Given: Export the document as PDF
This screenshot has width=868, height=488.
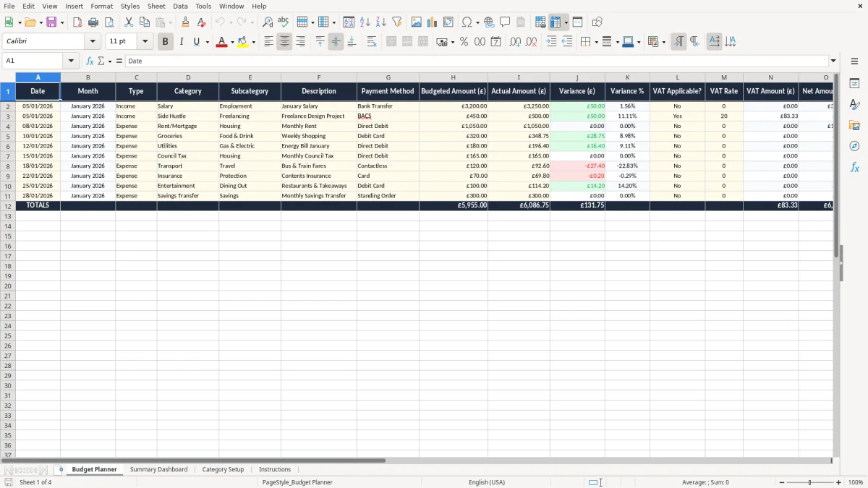Looking at the screenshot, I should [x=77, y=22].
